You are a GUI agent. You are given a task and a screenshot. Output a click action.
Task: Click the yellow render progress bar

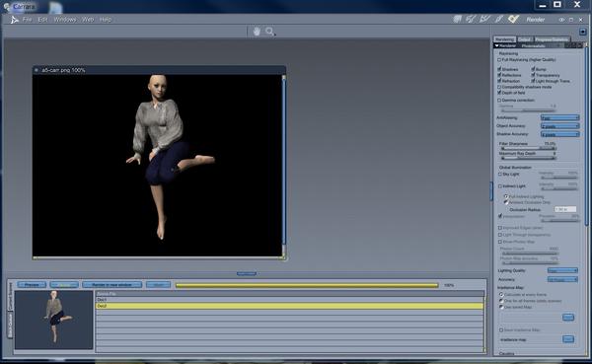point(307,285)
